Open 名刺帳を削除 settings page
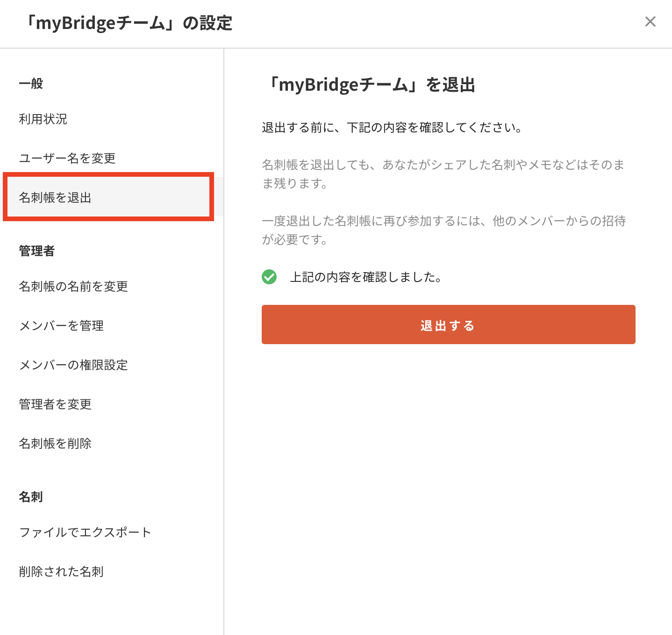This screenshot has height=635, width=672. [55, 443]
